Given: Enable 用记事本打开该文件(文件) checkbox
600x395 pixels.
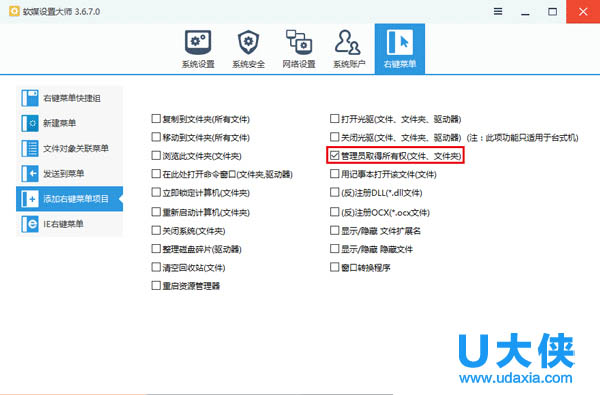Looking at the screenshot, I should pos(334,174).
